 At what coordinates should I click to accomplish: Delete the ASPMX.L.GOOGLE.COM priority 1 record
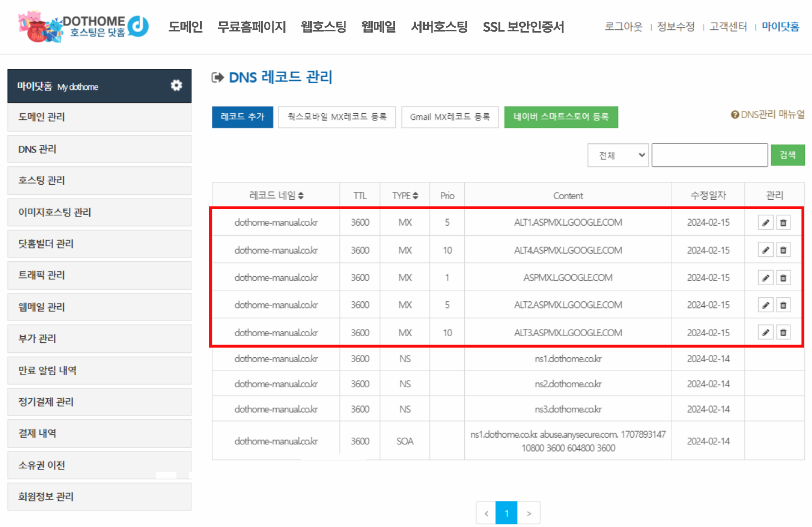point(783,278)
